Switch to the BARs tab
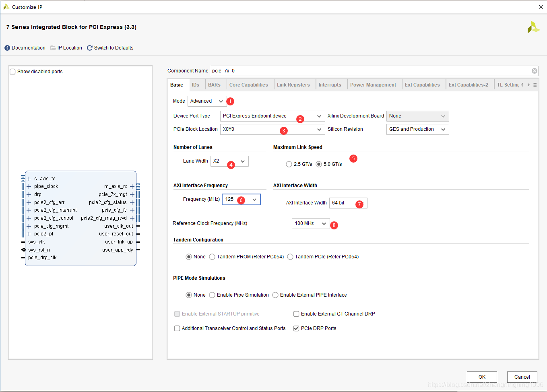 coord(214,85)
